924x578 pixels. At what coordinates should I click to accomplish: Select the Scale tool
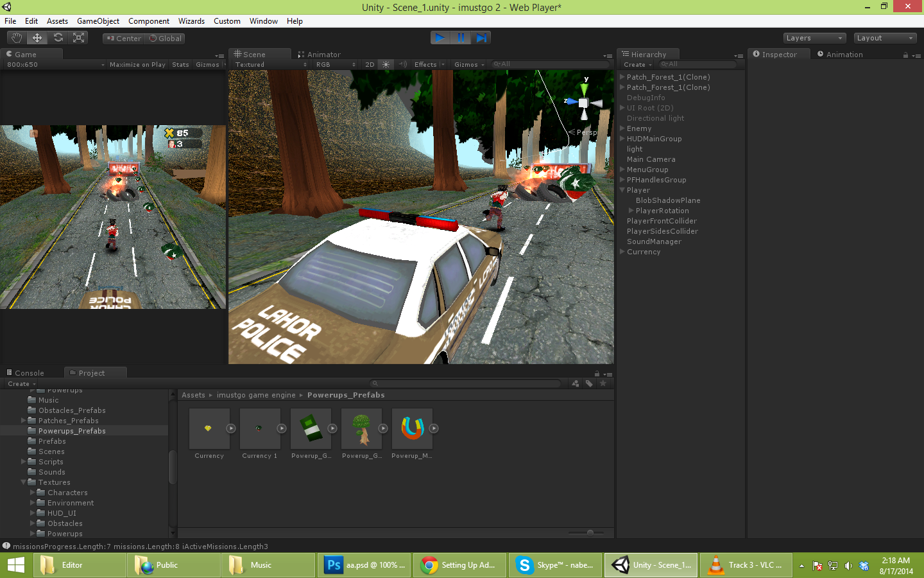click(78, 38)
